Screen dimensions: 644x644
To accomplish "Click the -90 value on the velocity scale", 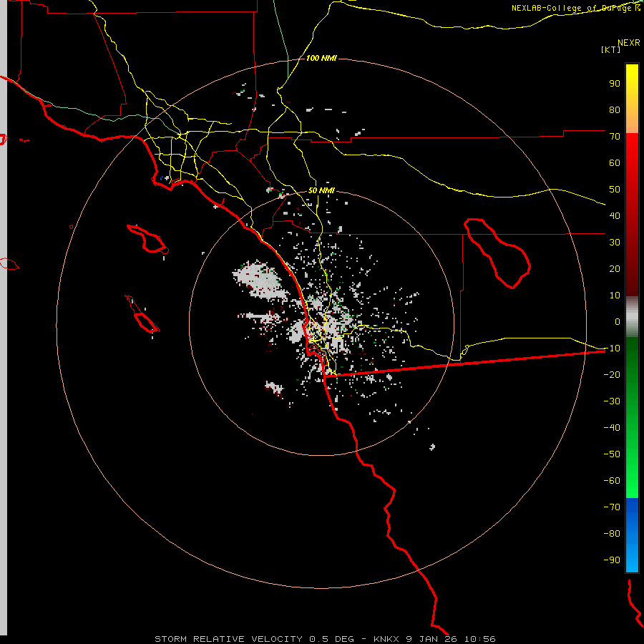I will click(612, 560).
